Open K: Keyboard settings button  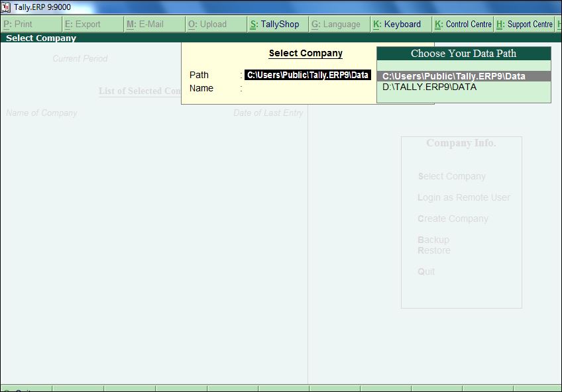(x=401, y=24)
